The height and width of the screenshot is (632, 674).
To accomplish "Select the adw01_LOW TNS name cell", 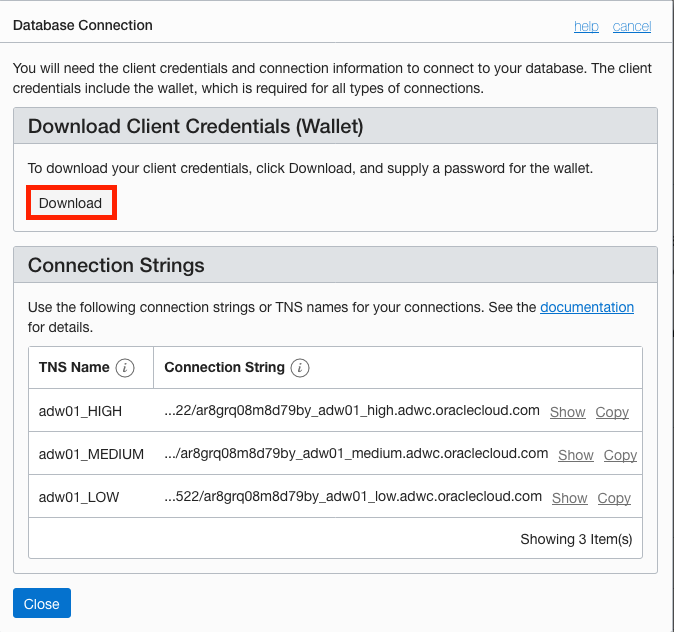I will (79, 497).
